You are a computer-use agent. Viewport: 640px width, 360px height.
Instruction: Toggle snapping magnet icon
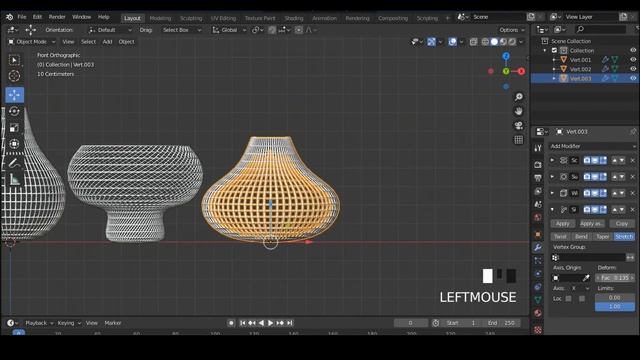tap(272, 30)
